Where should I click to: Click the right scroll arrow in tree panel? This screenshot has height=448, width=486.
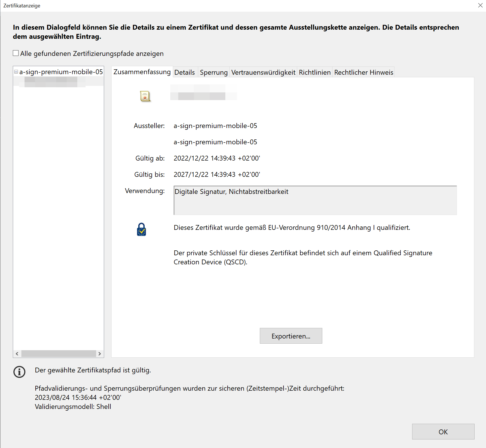tap(100, 354)
